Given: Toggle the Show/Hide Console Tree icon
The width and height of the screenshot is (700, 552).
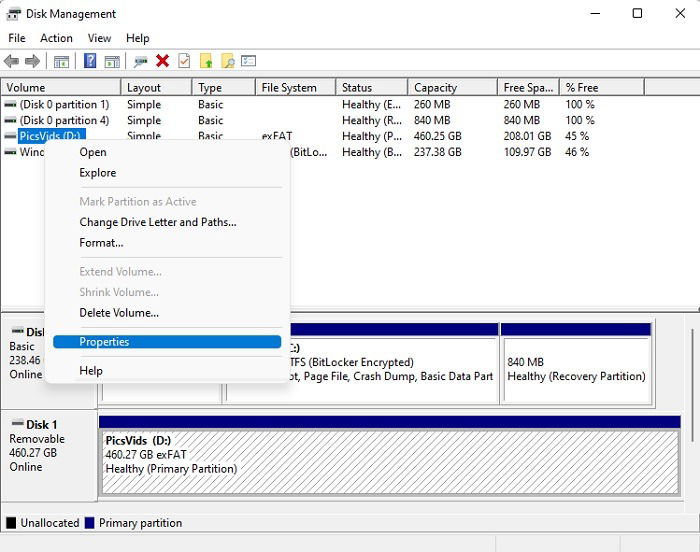Looking at the screenshot, I should click(x=61, y=61).
